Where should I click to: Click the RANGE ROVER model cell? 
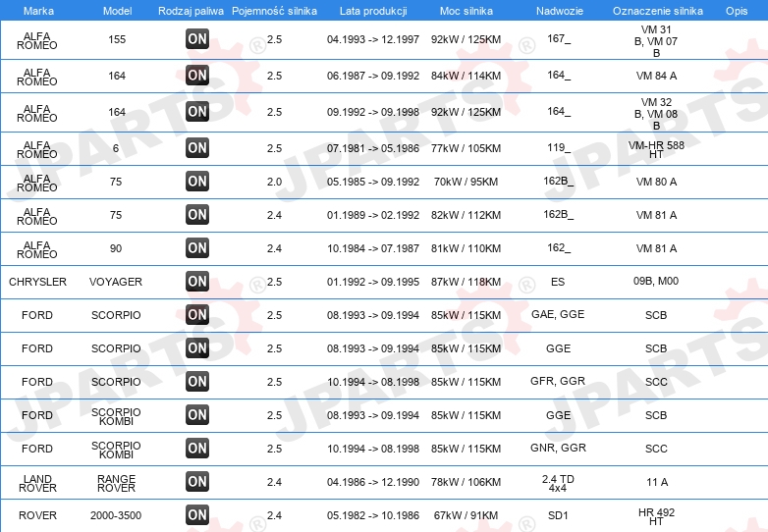[x=116, y=483]
